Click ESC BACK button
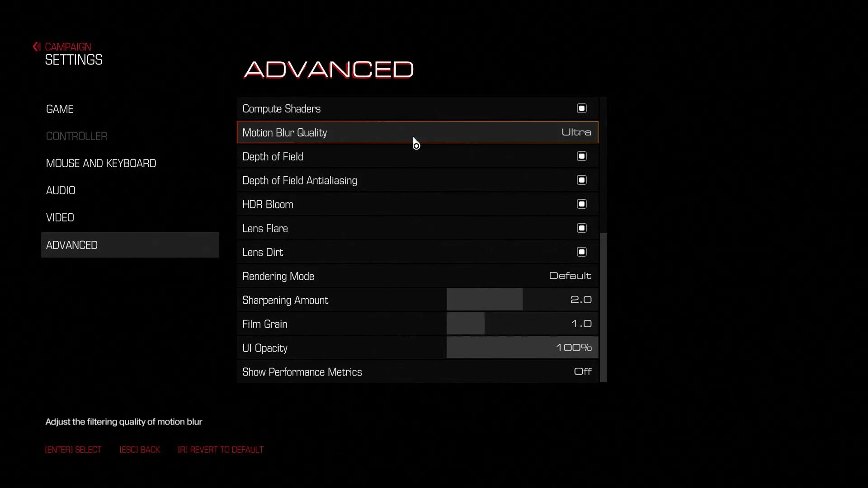Screen dimensions: 868x488 point(140,449)
